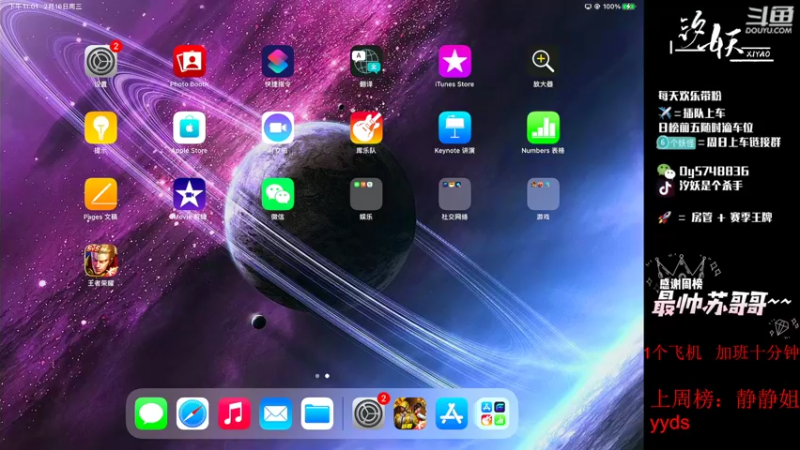Open Mail app in the dock

pyautogui.click(x=276, y=413)
